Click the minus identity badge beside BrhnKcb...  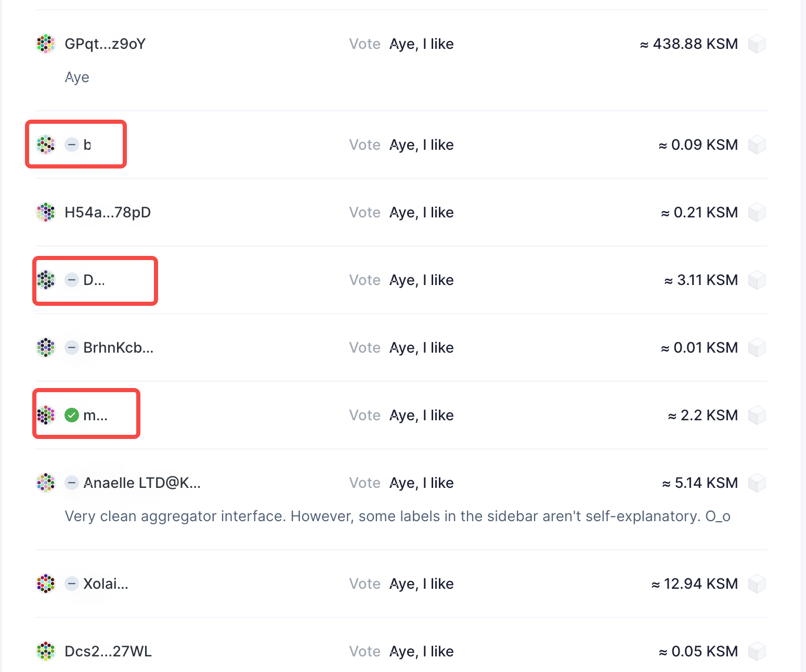tap(71, 347)
